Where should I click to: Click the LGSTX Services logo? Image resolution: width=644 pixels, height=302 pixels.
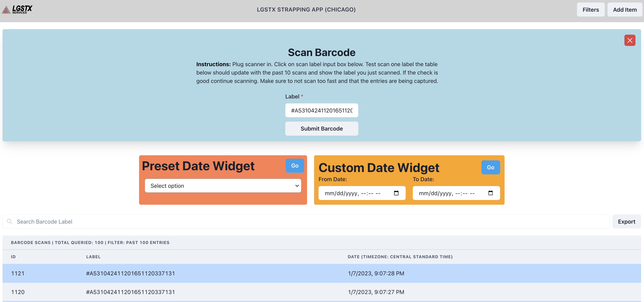click(x=17, y=10)
